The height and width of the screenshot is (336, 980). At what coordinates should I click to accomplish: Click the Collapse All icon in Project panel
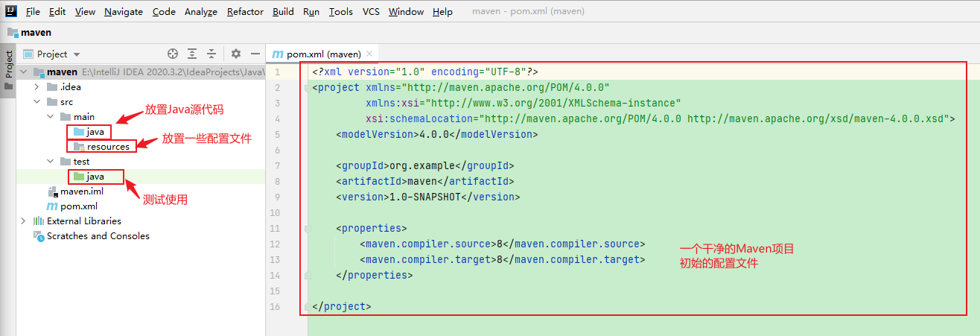click(x=211, y=54)
